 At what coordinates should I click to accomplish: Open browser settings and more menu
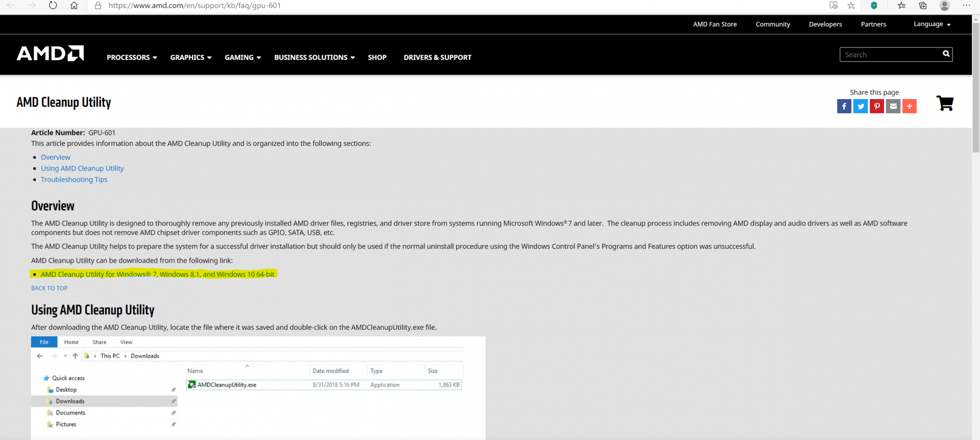pos(966,6)
